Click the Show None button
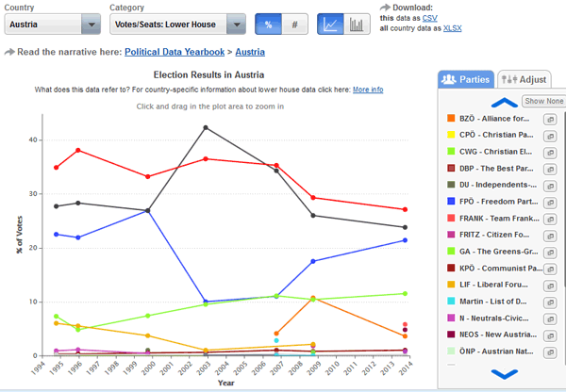Screen dimensions: 566x392 (x=543, y=101)
